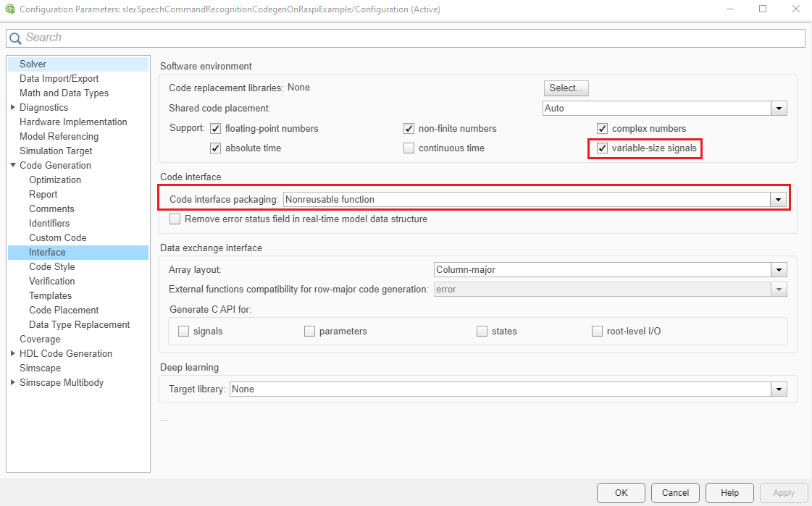The image size is (812, 506).
Task: Enable C API generation for signals
Action: pyautogui.click(x=183, y=332)
